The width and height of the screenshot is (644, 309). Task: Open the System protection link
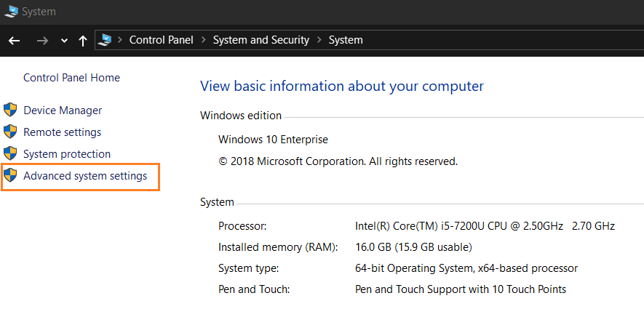tap(67, 154)
